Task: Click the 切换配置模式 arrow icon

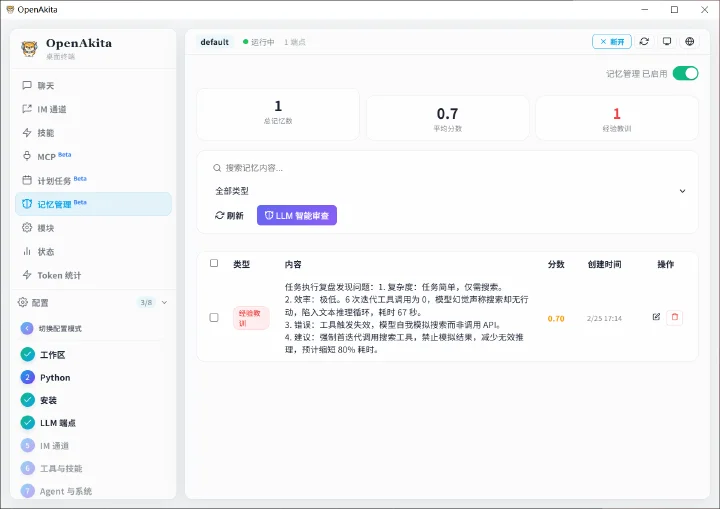Action: click(x=27, y=328)
